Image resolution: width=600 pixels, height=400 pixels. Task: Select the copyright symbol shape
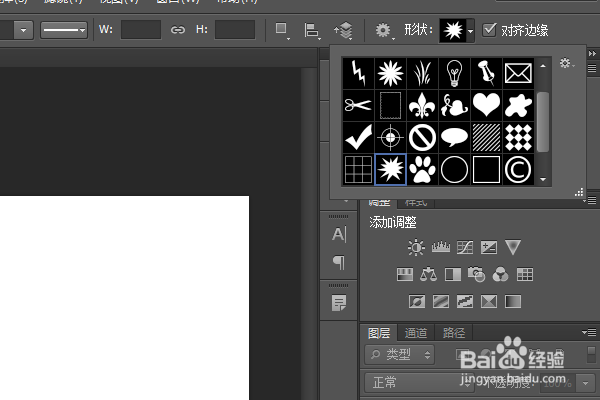[x=518, y=169]
